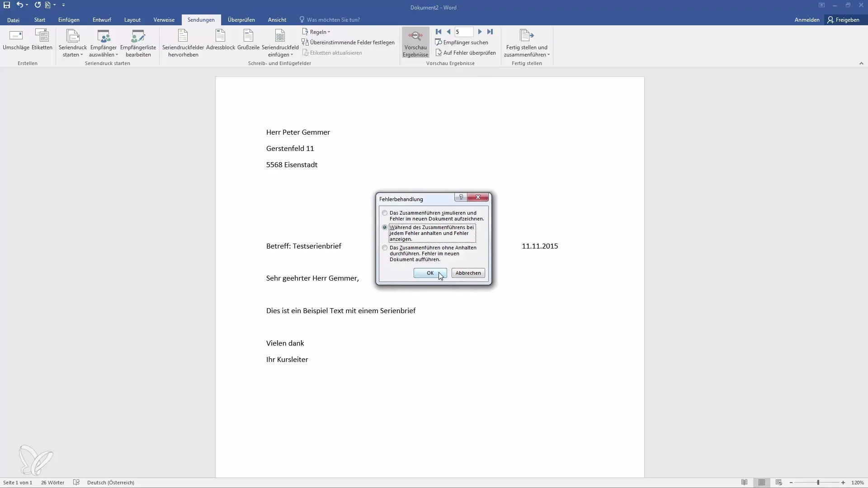This screenshot has height=488, width=868.
Task: Close the Fehlerbehandlung dialog
Action: pos(478,197)
